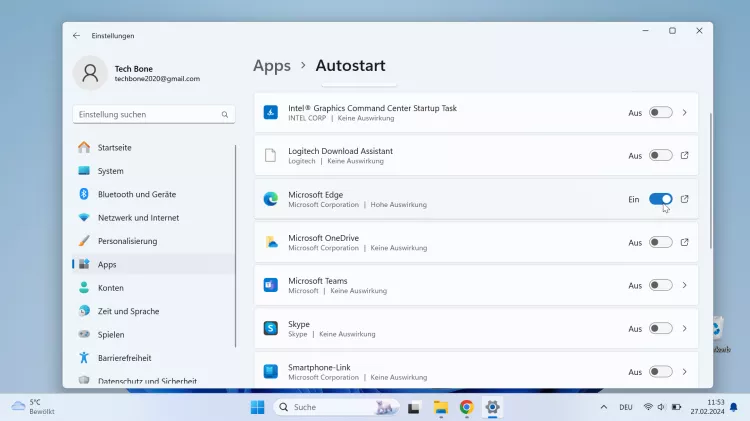Open Netzwerk und Internet settings

(153, 218)
